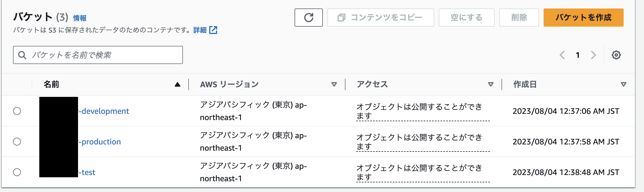The image size is (644, 192).
Task: Select the -production bucket radio button
Action: tap(18, 141)
